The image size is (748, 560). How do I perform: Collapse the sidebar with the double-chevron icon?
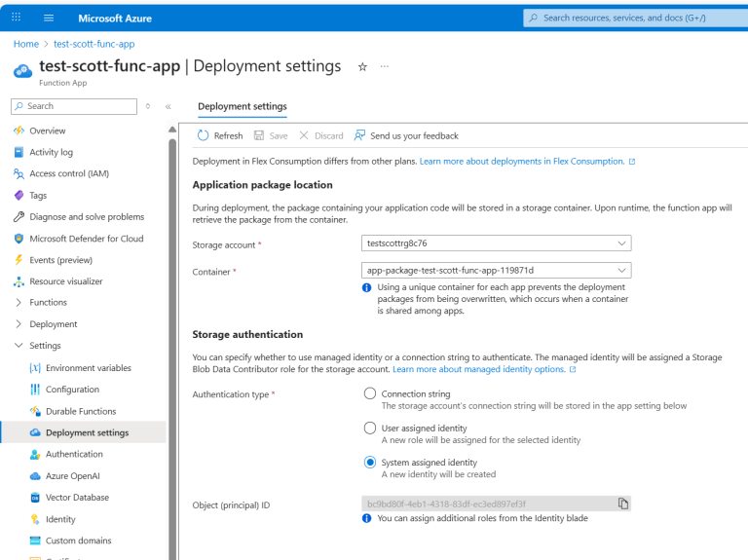(168, 106)
